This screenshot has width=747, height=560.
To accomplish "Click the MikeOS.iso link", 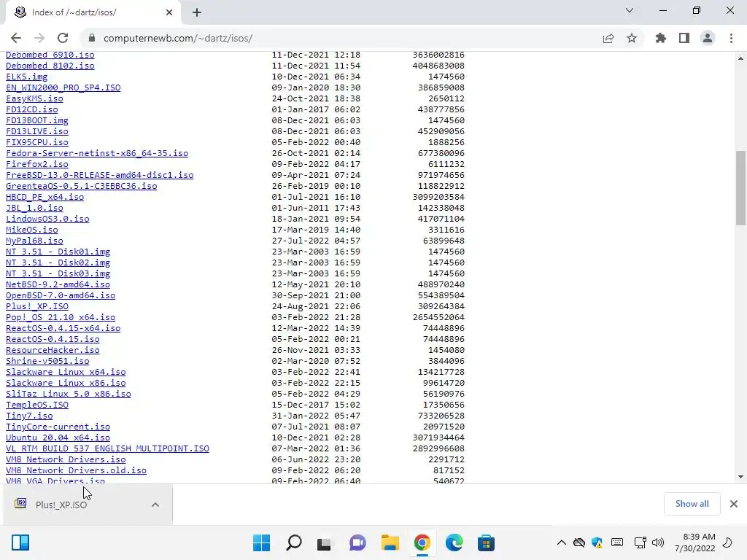I will (32, 230).
